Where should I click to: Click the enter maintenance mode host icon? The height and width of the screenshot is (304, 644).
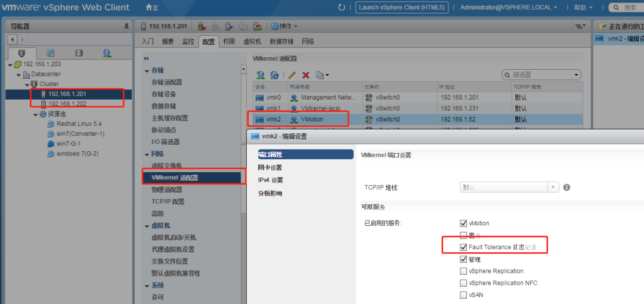tap(202, 26)
